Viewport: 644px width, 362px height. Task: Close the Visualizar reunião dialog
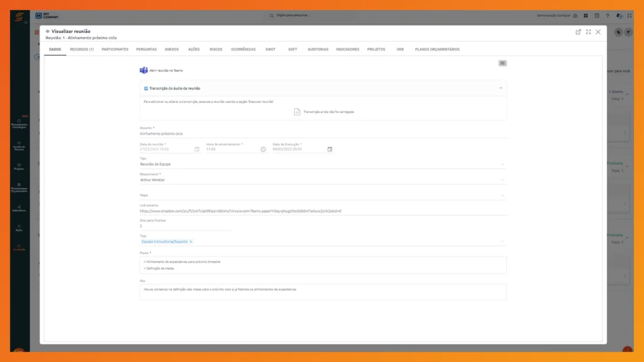pyautogui.click(x=598, y=32)
